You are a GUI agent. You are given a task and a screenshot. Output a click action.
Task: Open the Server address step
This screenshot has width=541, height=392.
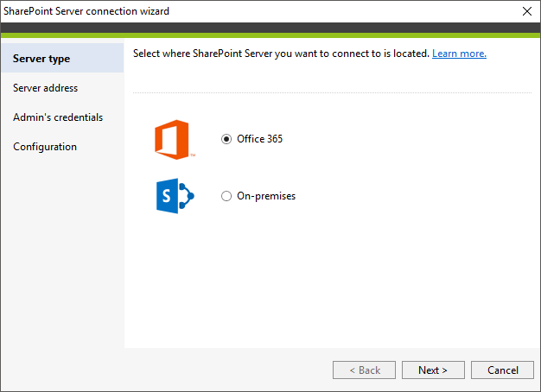coord(45,88)
